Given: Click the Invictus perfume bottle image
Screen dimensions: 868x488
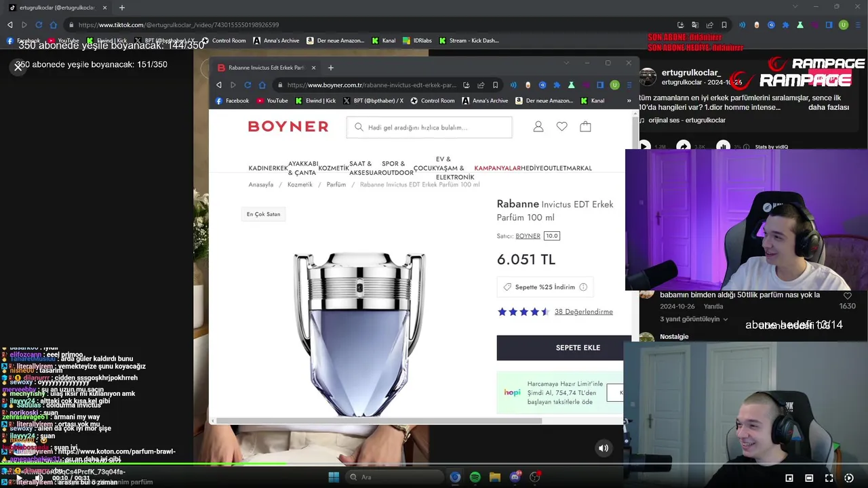Looking at the screenshot, I should [359, 334].
